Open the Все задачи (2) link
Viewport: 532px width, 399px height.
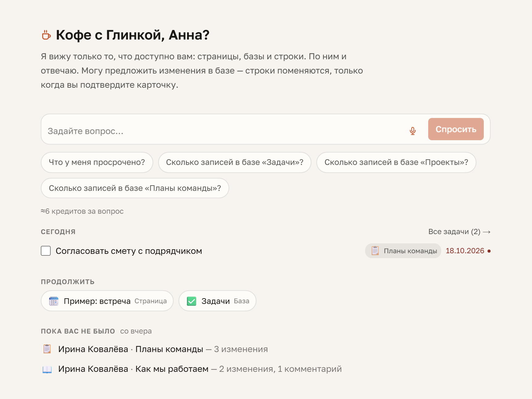(459, 232)
